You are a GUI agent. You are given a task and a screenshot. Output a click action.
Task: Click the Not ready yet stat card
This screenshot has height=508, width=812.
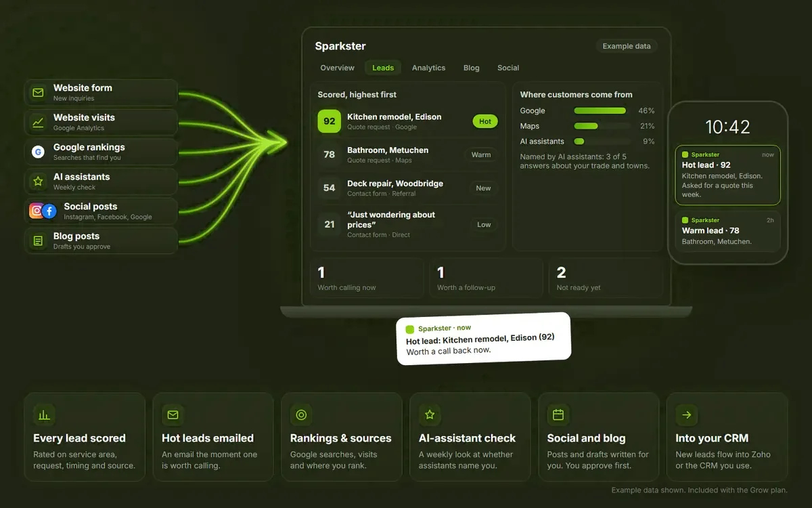(x=606, y=278)
